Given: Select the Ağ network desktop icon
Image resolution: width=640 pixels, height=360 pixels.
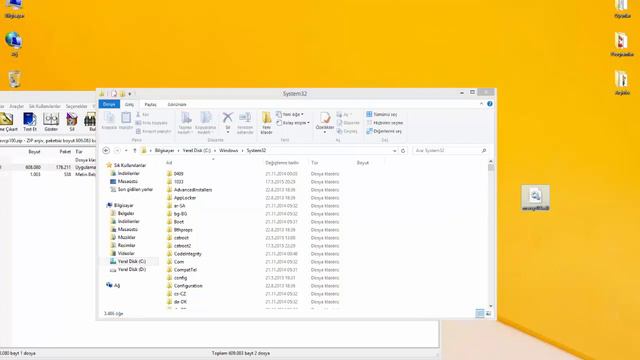Looking at the screenshot, I should click(x=14, y=44).
